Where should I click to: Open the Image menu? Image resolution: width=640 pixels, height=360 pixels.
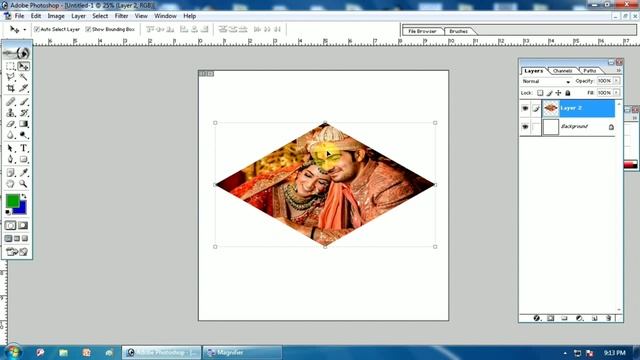coord(56,16)
